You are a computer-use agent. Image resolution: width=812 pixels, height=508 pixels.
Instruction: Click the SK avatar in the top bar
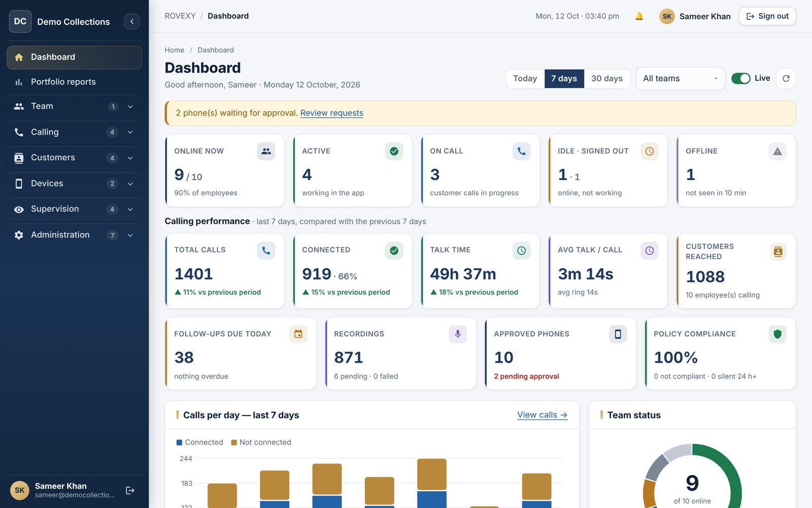coord(667,16)
